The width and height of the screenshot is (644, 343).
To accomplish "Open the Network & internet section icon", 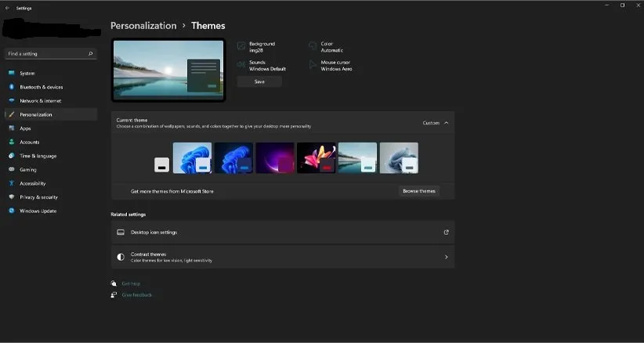I will (12, 101).
